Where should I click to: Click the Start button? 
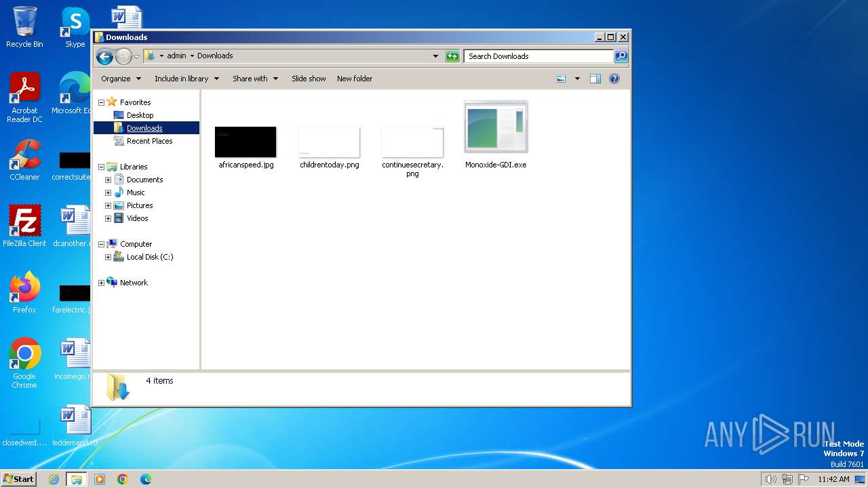coord(18,479)
